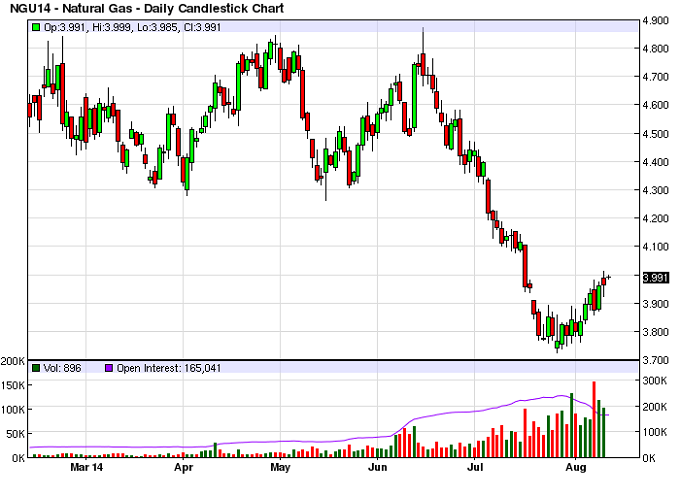Click the 'Vol: 896' volume label
The image size is (680, 497).
coord(62,368)
